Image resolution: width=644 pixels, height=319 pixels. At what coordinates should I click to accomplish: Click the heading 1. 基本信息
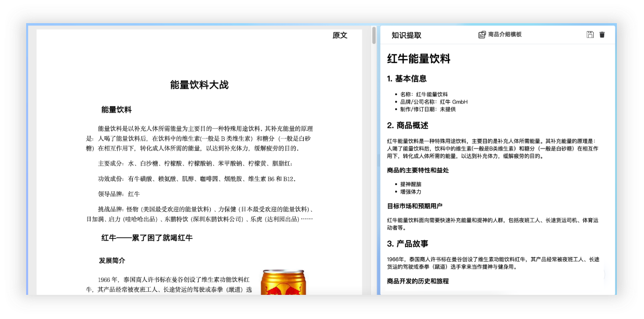click(407, 78)
